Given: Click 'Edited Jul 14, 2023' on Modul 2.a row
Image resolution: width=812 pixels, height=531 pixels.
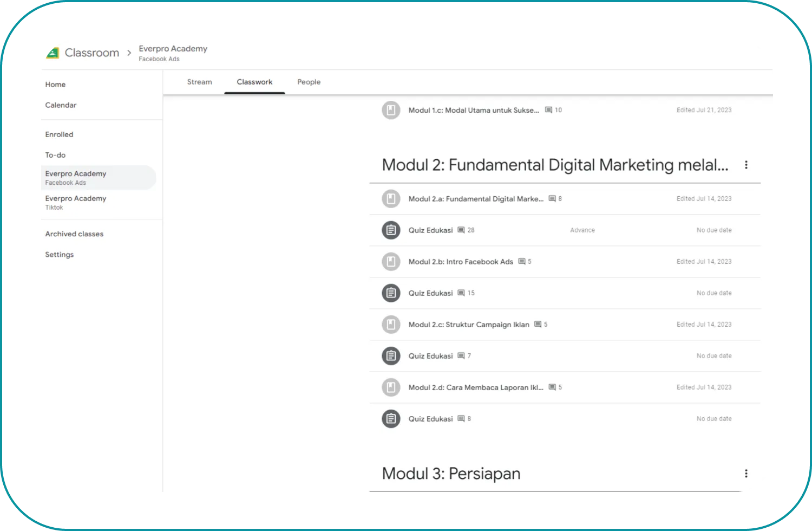Looking at the screenshot, I should 704,199.
